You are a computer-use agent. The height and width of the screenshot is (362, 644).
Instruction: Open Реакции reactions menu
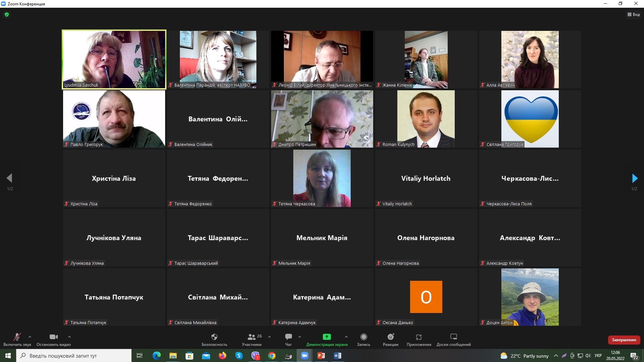(x=391, y=340)
